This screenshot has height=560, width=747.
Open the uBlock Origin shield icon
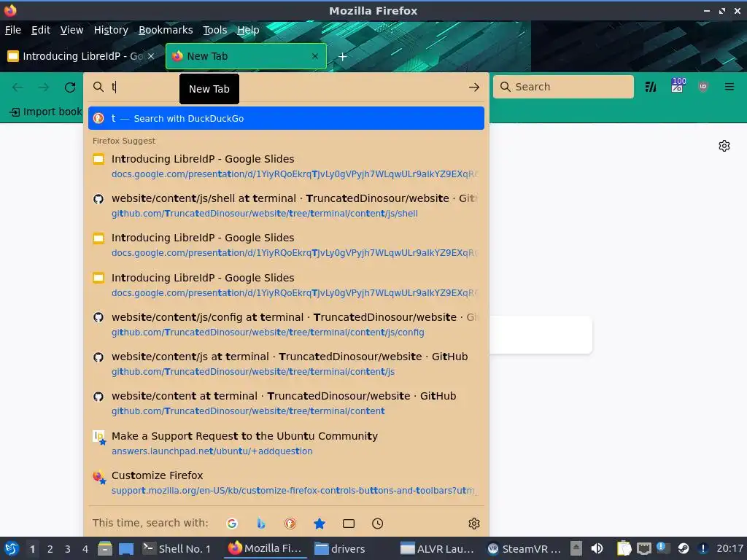703,87
